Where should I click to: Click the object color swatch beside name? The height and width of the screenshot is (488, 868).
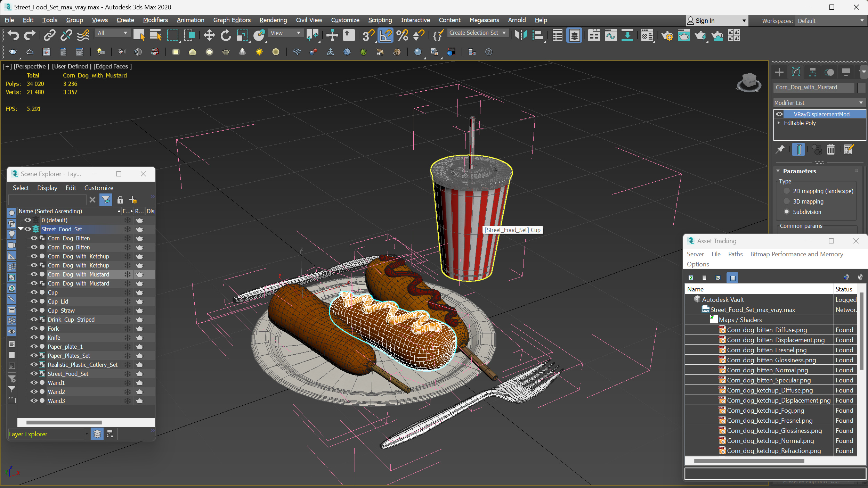861,88
